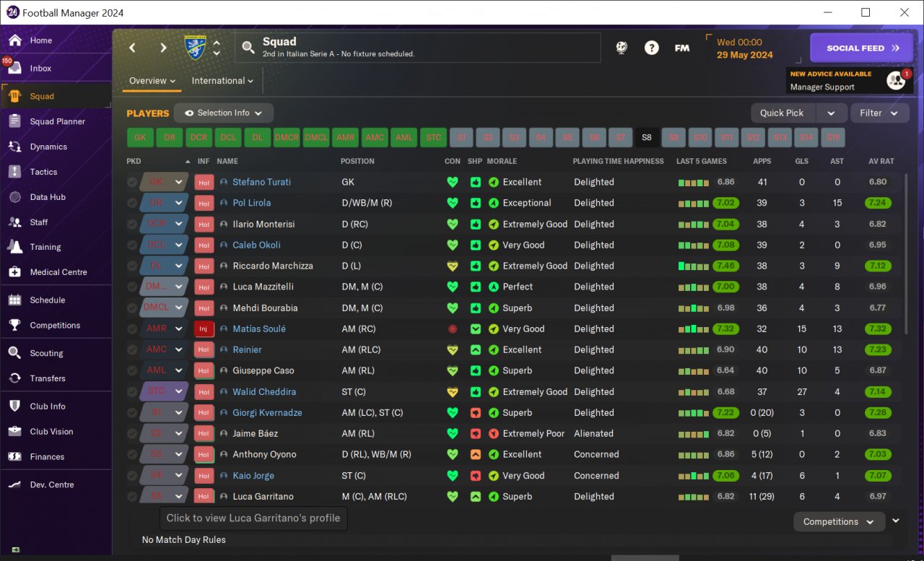924x561 pixels.
Task: Open Giorgi Kvernadze's player profile
Action: [x=267, y=413]
